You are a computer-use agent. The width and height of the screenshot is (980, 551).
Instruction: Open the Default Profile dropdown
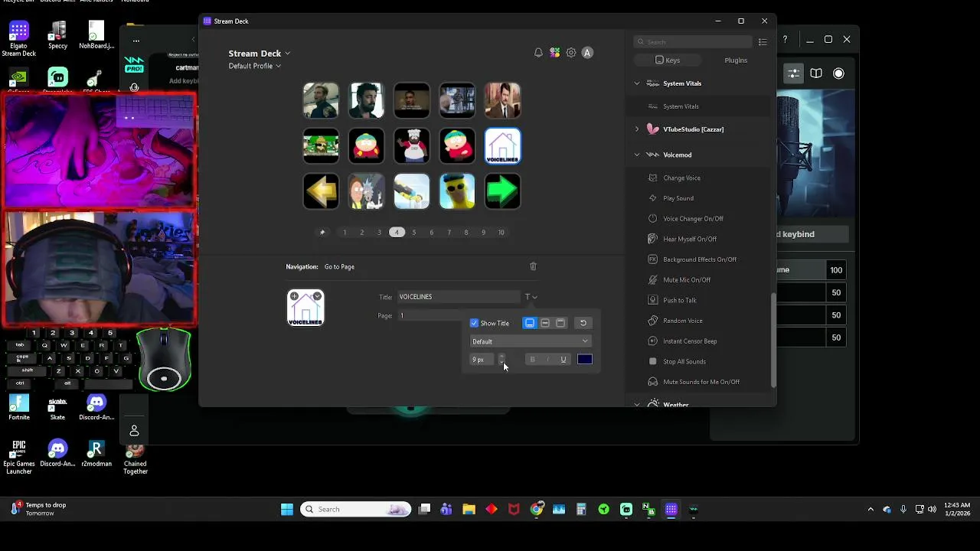click(254, 66)
